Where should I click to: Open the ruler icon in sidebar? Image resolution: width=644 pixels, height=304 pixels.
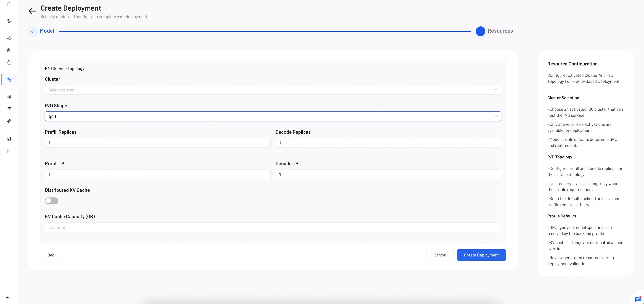coord(9,121)
